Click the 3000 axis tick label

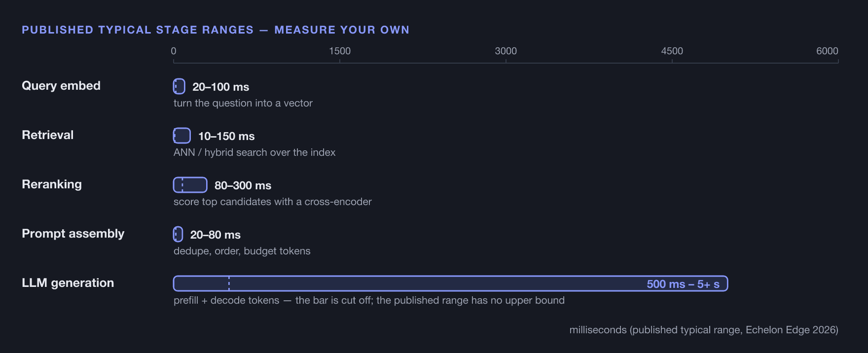[506, 51]
